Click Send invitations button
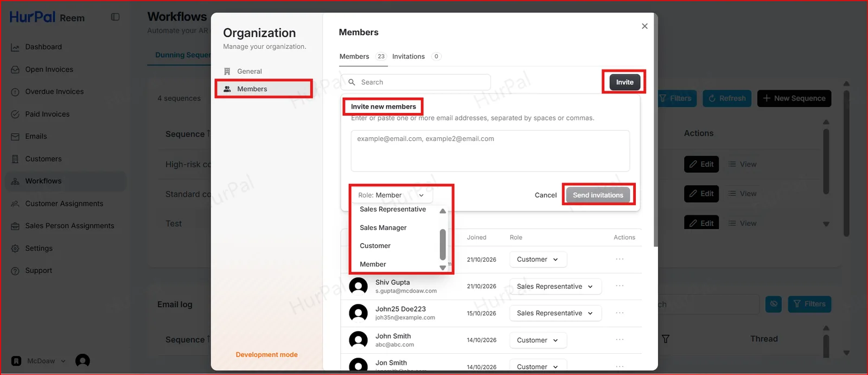 [598, 195]
